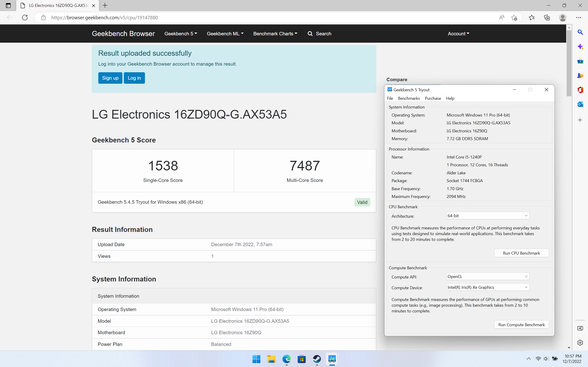Open the Outlook icon in Edge sidebar
This screenshot has width=588, height=367.
(x=580, y=104)
